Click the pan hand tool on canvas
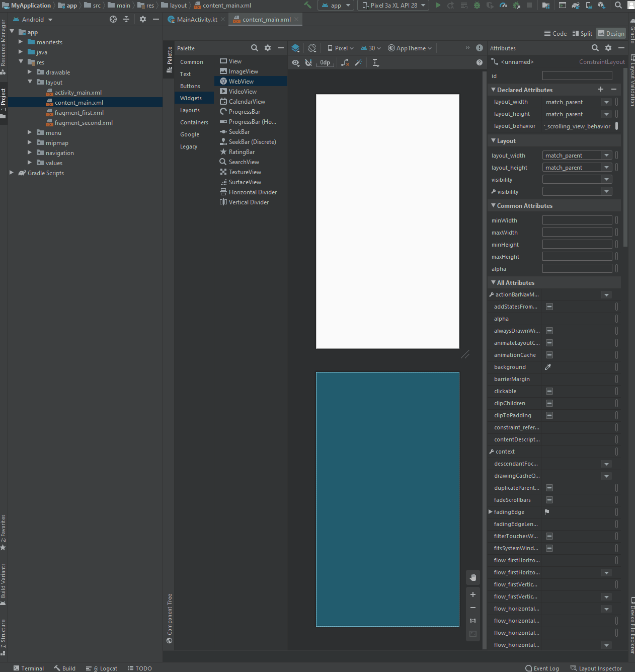This screenshot has height=672, width=635. click(473, 577)
